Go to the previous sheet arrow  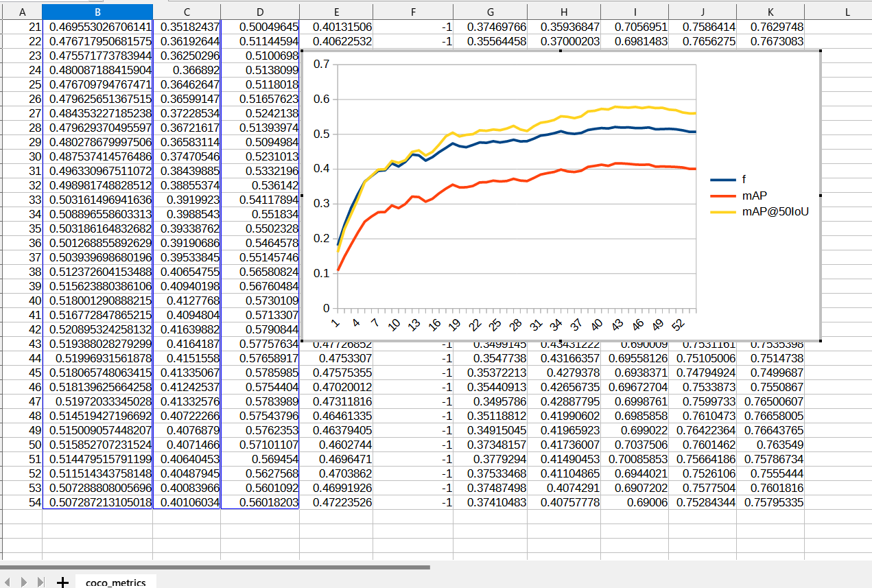pos(7,582)
